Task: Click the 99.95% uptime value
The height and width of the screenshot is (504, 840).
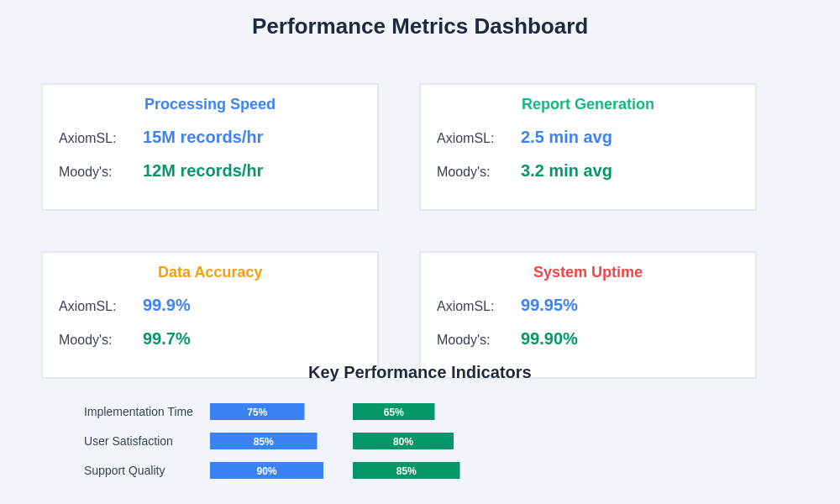Action: [x=549, y=305]
